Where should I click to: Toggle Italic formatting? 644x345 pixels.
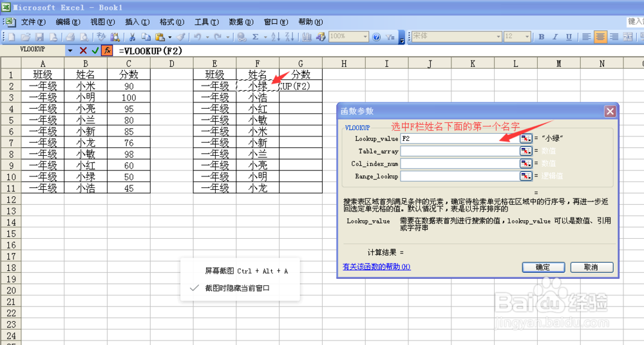(x=555, y=37)
